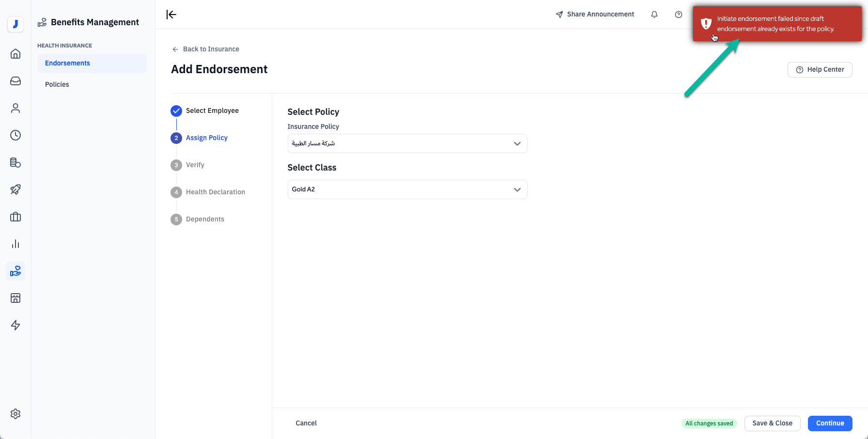Collapse the sidebar using the arrow icon
Image resolution: width=868 pixels, height=439 pixels.
click(171, 15)
